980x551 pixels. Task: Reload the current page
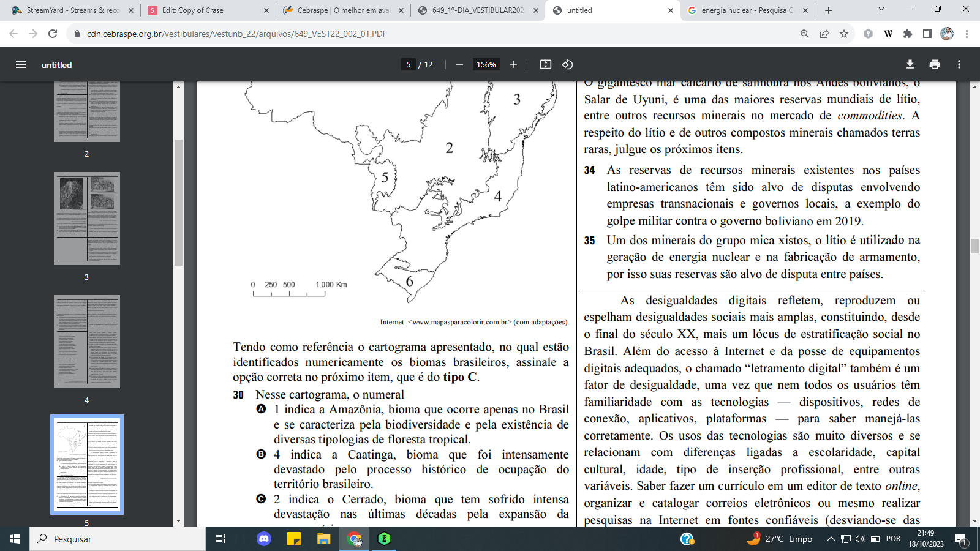coord(53,34)
